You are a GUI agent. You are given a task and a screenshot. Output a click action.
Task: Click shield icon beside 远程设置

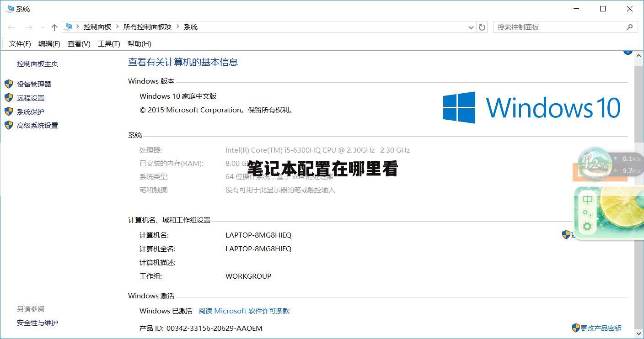click(x=9, y=98)
